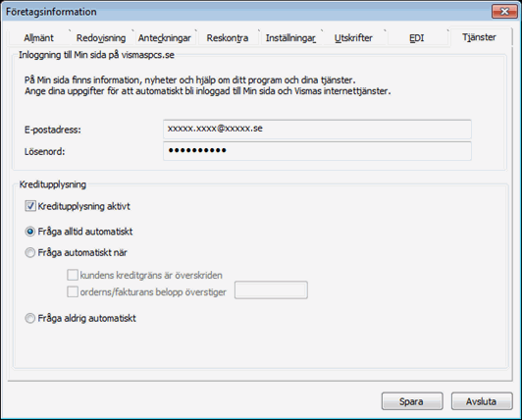This screenshot has height=420, width=522.
Task: Click the E-postadress input field
Action: pyautogui.click(x=317, y=129)
